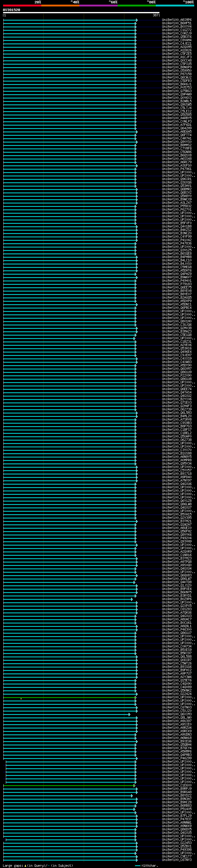This screenshot has height=868, width=197.
Task: Select hit label UniRef100_B8NUP9
Action: click(177, 67)
